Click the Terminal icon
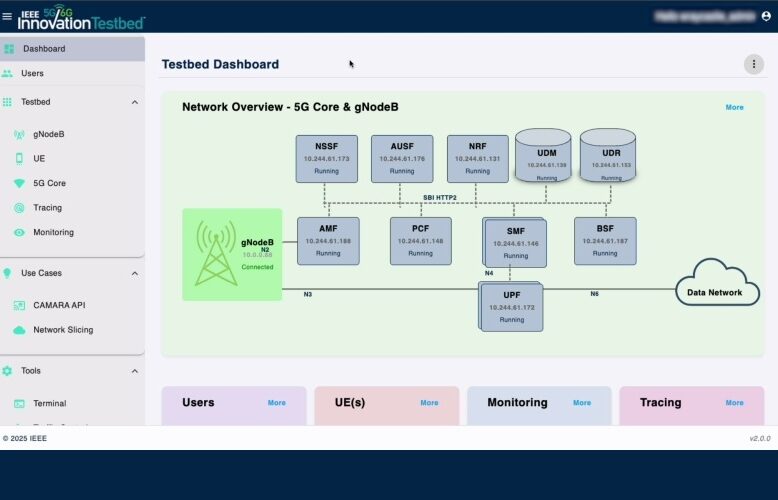778x500 pixels. tap(19, 403)
